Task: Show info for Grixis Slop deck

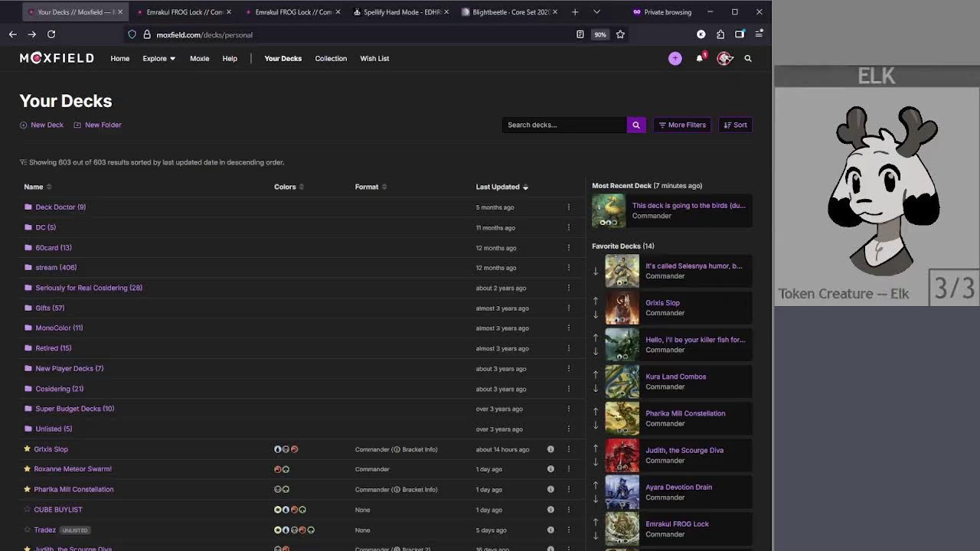Action: tap(550, 449)
